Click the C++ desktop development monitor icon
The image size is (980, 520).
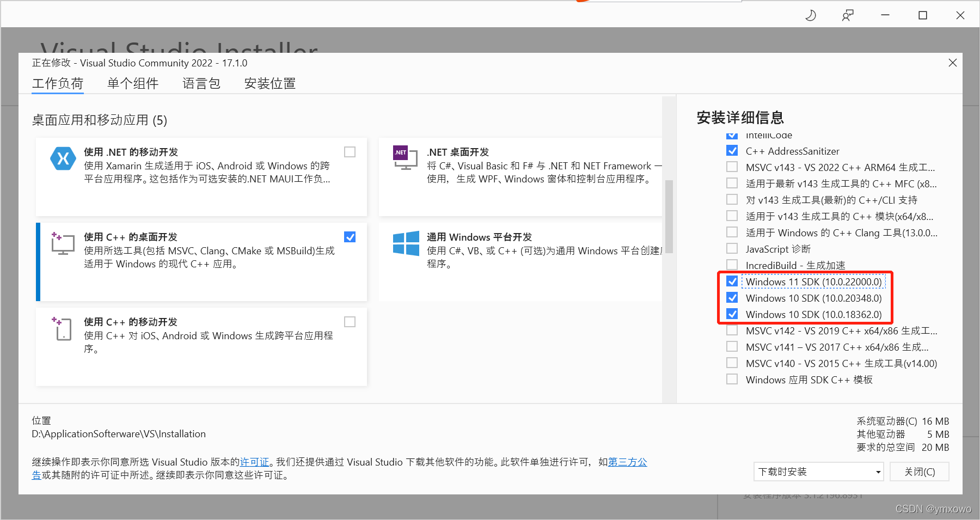[x=63, y=243]
